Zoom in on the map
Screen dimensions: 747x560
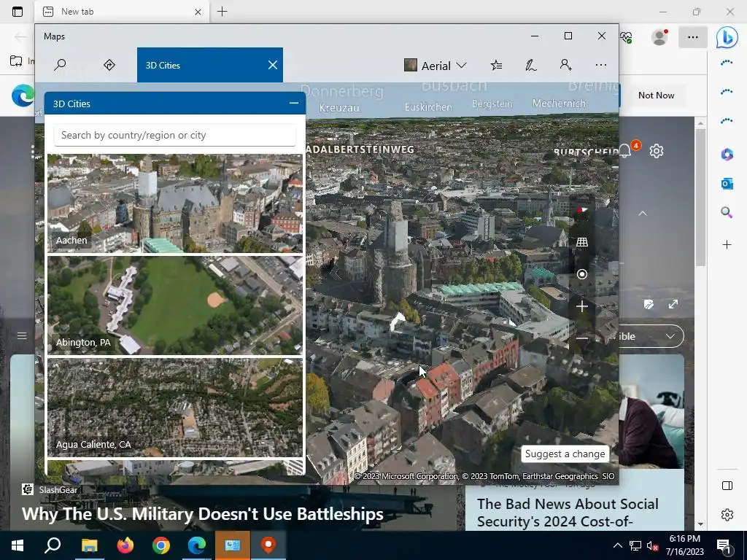coord(581,306)
